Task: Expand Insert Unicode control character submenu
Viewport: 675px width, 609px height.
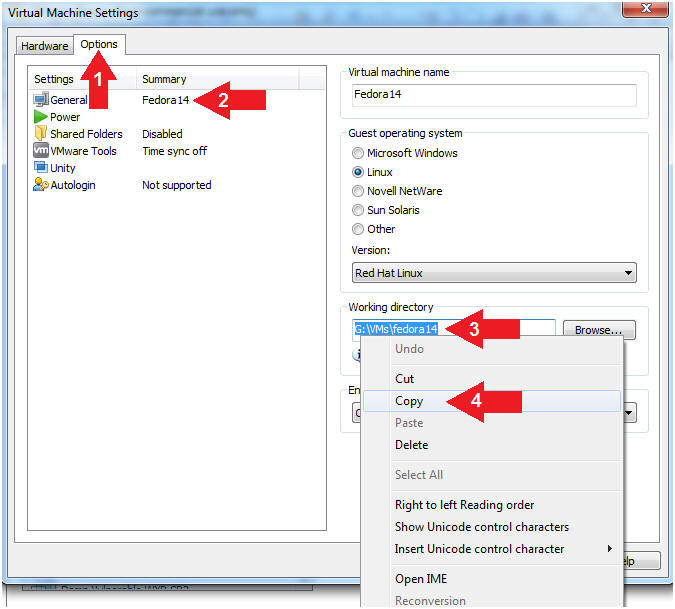Action: click(610, 548)
